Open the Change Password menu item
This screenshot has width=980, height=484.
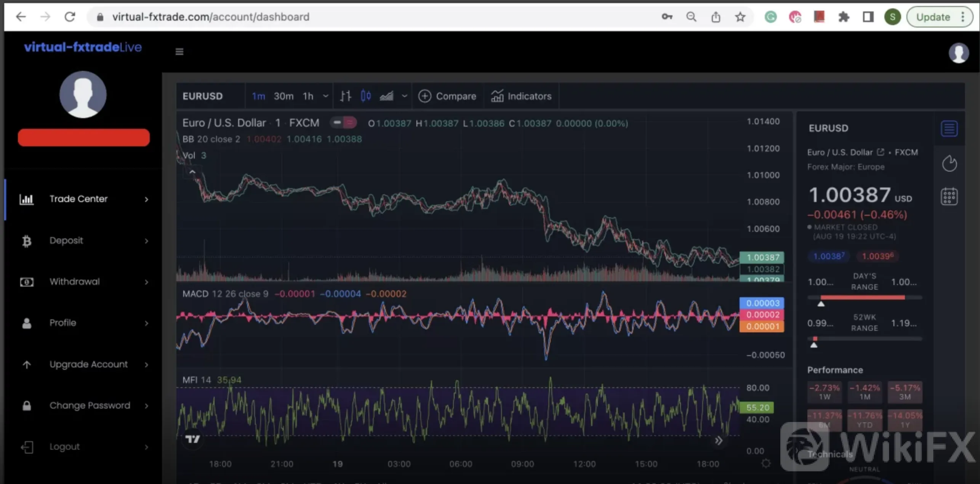[x=84, y=405]
